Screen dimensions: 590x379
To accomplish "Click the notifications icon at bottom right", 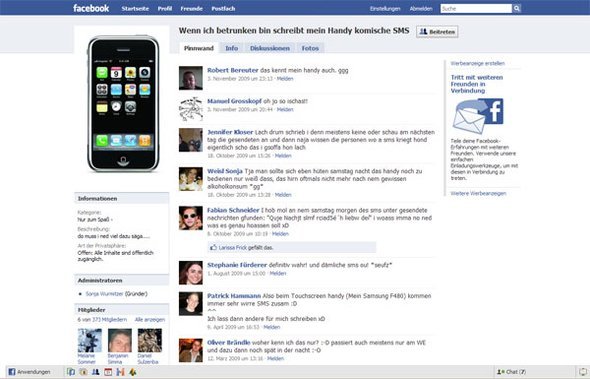I will pyautogui.click(x=583, y=372).
